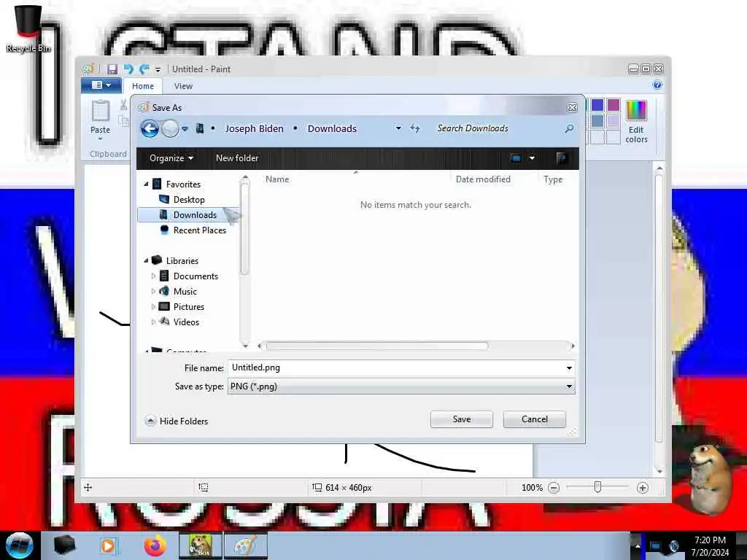Click the dialog help icon in toolbar
The height and width of the screenshot is (560, 747).
click(x=561, y=158)
